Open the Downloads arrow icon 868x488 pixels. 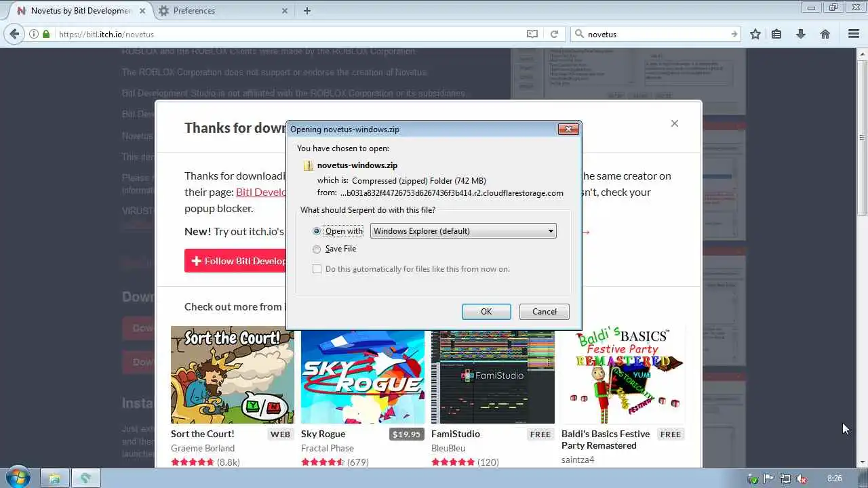click(x=801, y=34)
